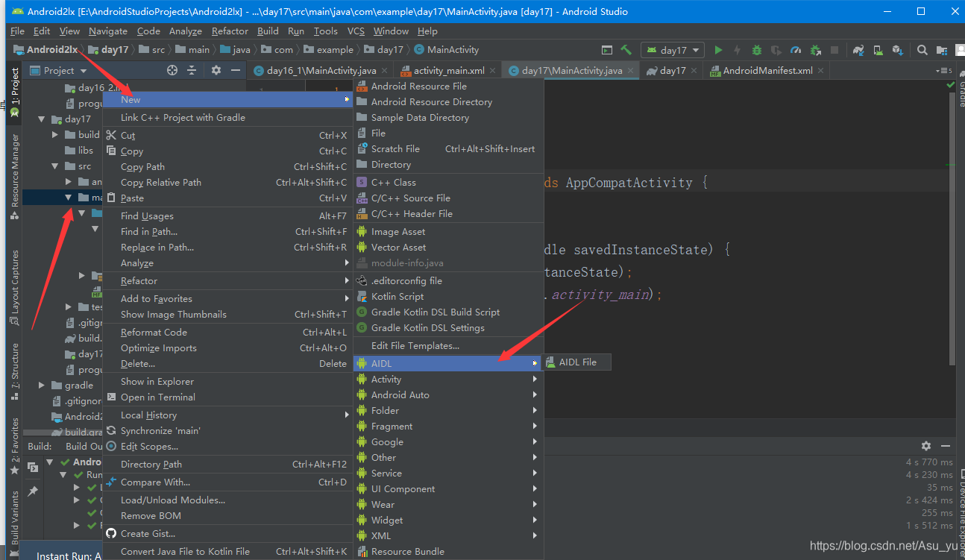Click the terminal-like Select Run Configuration icon
Screen dimensions: 965x560
tap(607, 50)
